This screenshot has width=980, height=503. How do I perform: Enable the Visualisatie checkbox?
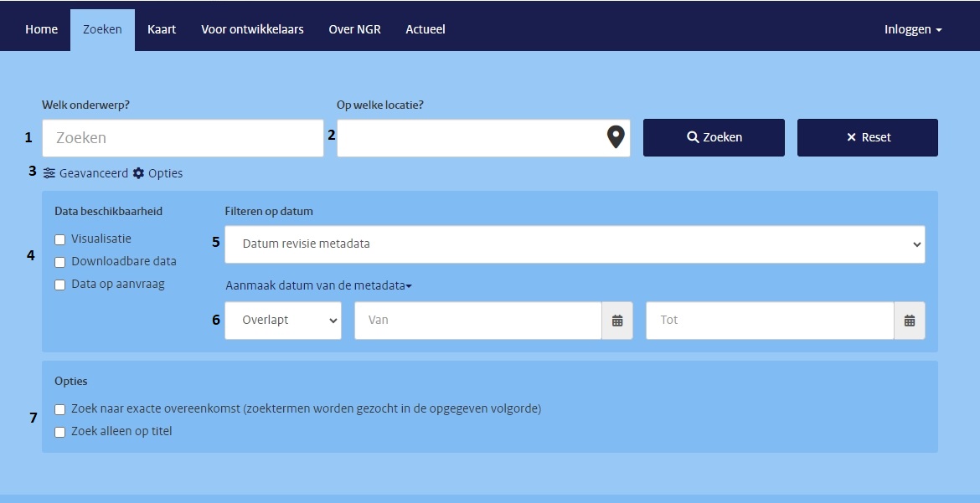click(x=60, y=239)
